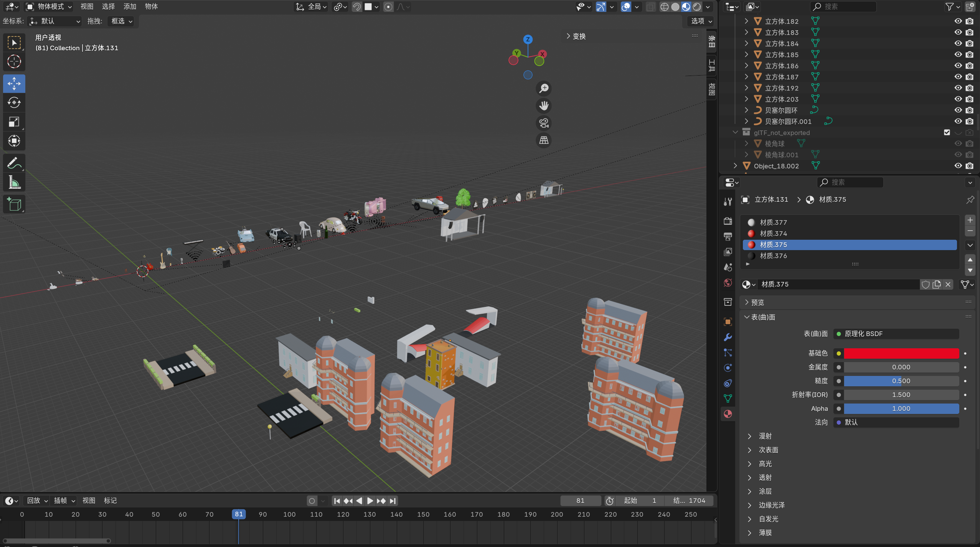Toggle visibility of 贝塞尔圆环.001
This screenshot has height=547, width=980.
(x=958, y=121)
